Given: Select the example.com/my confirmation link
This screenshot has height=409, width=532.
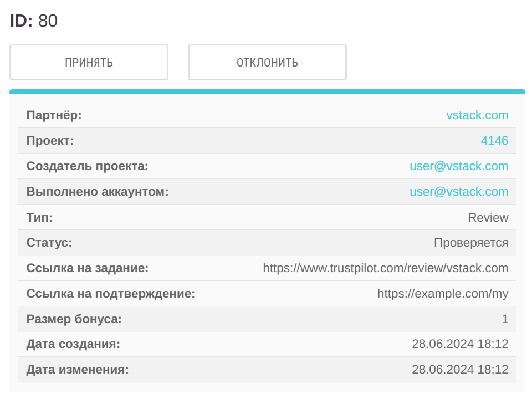Looking at the screenshot, I should click(x=443, y=293).
